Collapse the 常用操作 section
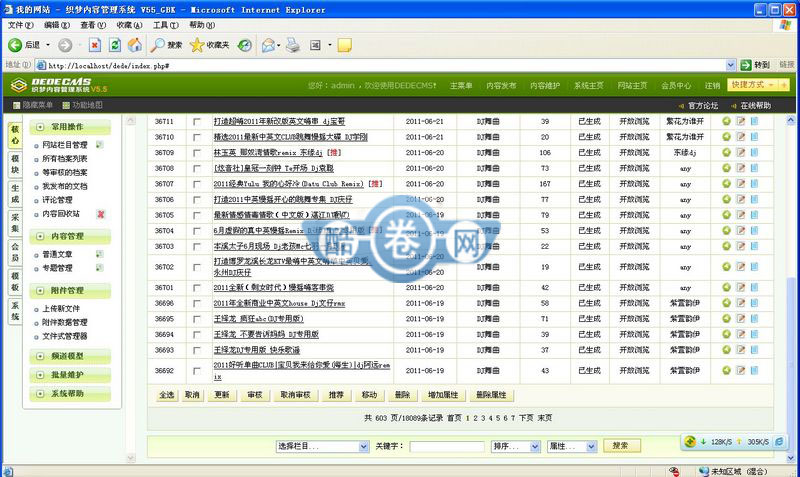The height and width of the screenshot is (477, 800). [40, 127]
